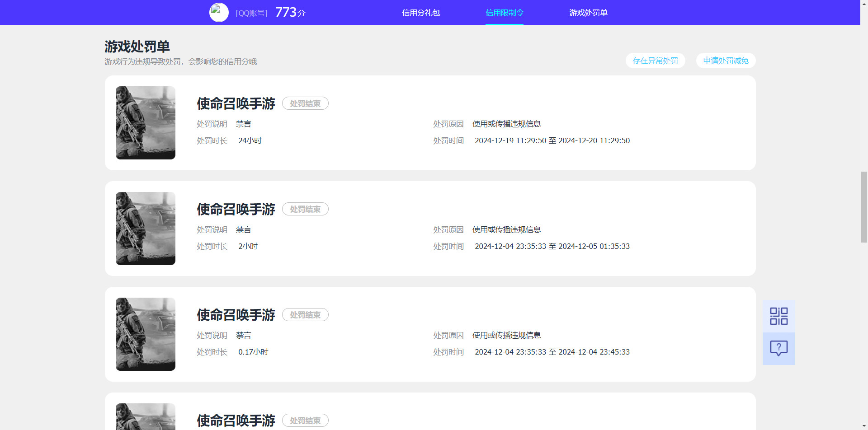Click the 使命召唤手游 title of the 24小时 record

point(236,103)
